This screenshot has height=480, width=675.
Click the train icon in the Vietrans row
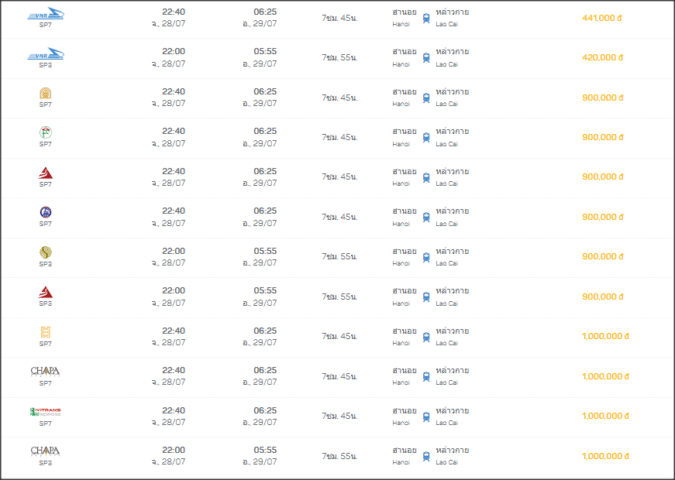point(426,417)
